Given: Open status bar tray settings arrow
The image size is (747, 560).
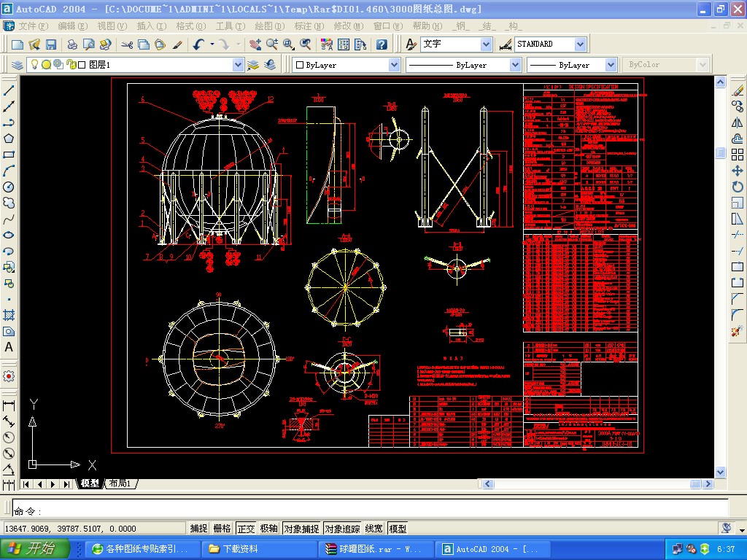Looking at the screenshot, I should (x=742, y=530).
